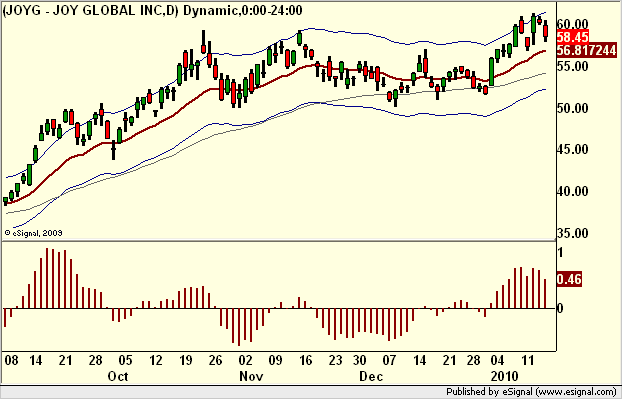Click the date label 19 on time axis
Image resolution: width=622 pixels, height=399 pixels.
(185, 361)
